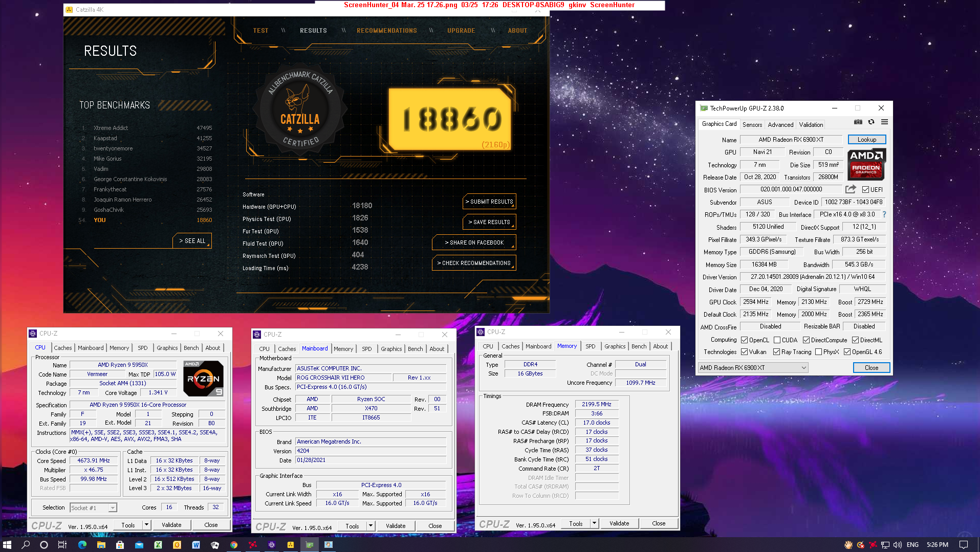
Task: Open Microsoft Store from the taskbar
Action: coord(120,545)
